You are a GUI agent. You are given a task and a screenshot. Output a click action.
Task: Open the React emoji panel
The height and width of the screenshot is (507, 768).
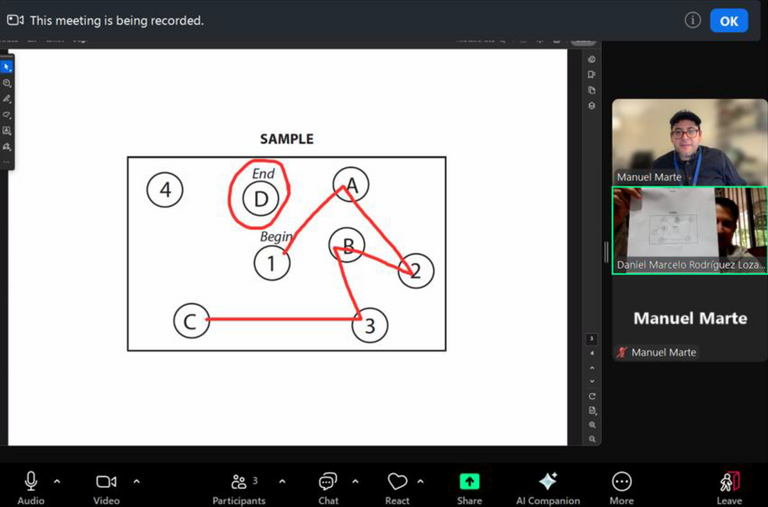397,488
